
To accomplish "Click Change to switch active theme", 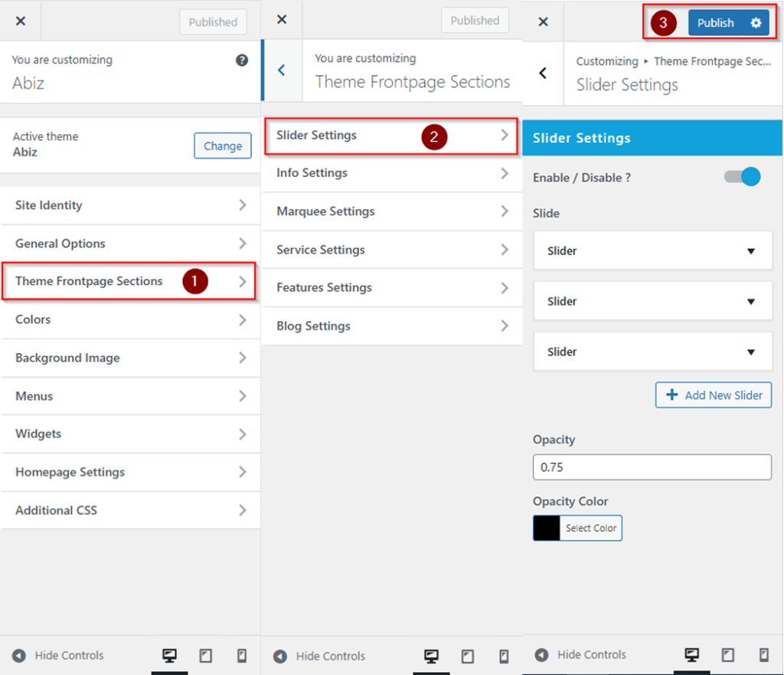I will (222, 146).
